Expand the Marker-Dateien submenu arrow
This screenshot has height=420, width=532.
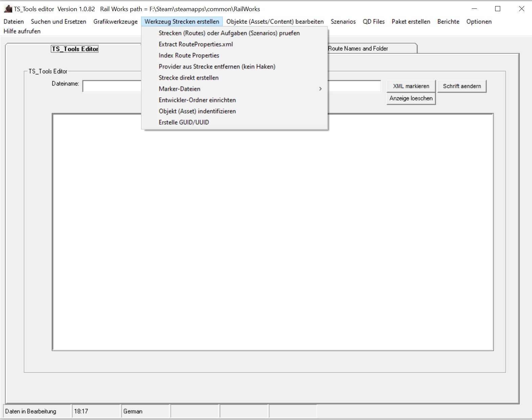(x=320, y=89)
